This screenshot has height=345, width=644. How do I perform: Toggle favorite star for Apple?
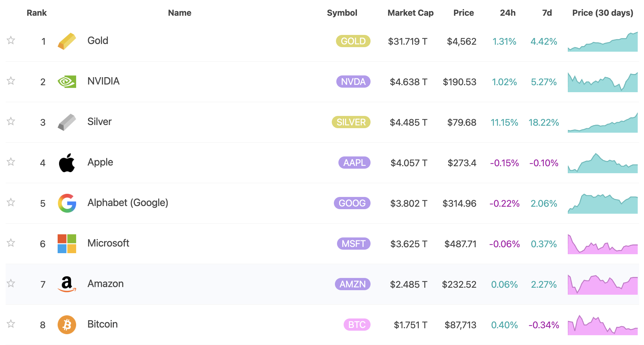click(11, 162)
